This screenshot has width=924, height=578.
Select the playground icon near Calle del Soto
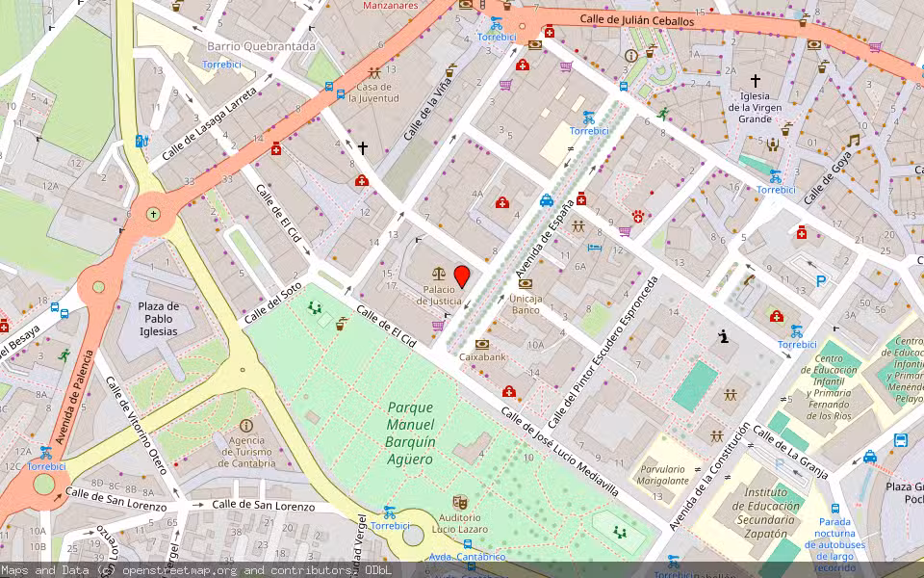pos(316,307)
